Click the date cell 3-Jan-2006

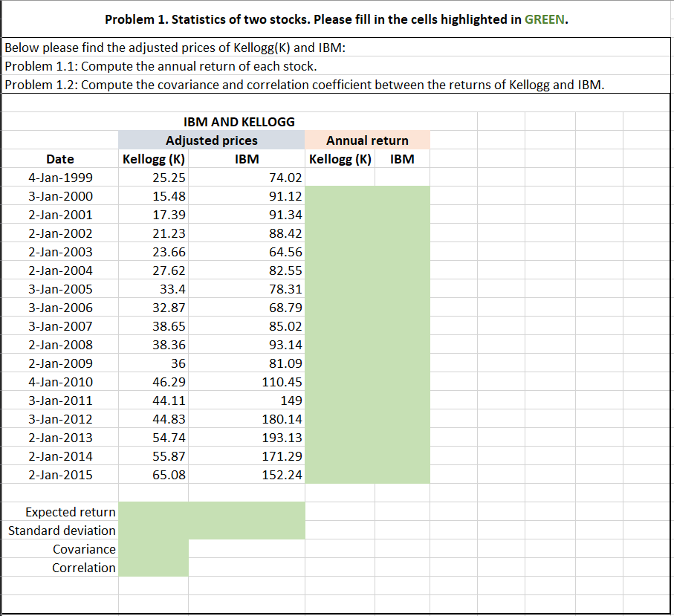[60, 307]
